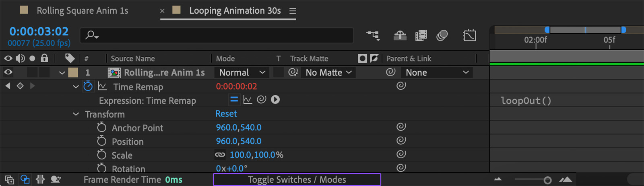Open the Normal blending mode dropdown

(242, 72)
